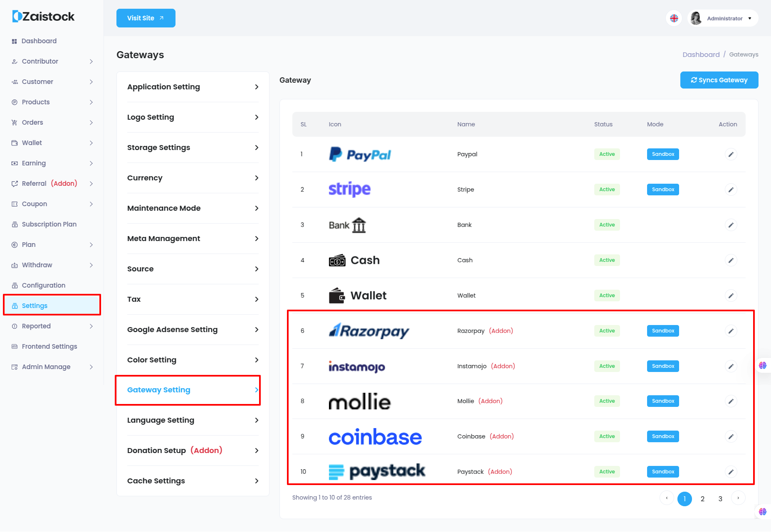Edit the Wallet gateway pencil icon
This screenshot has height=532, width=771.
(731, 296)
